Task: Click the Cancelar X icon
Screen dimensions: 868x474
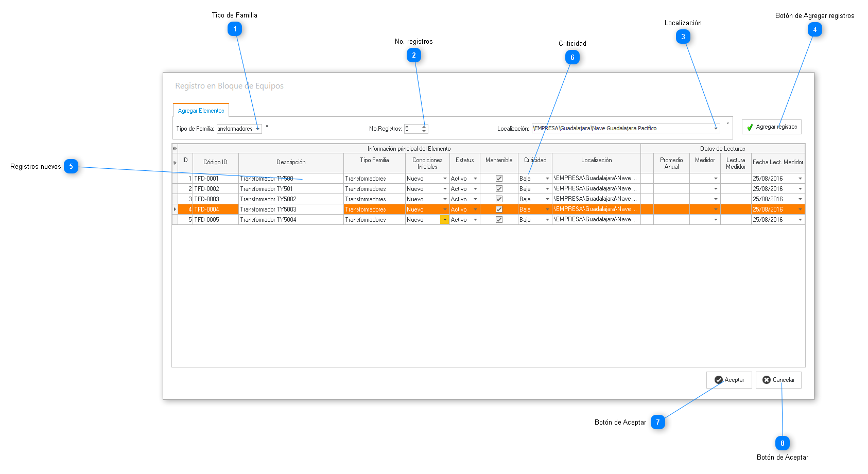Action: 766,380
